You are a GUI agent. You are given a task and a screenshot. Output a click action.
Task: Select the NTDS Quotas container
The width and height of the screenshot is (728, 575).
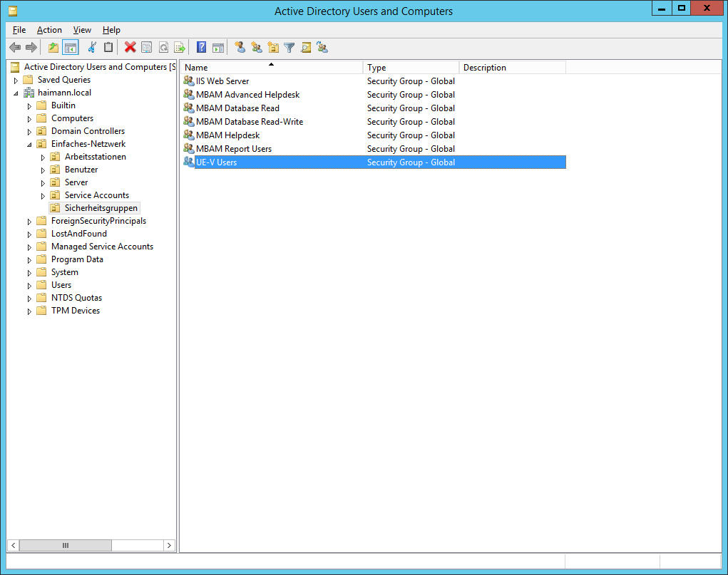coord(76,298)
